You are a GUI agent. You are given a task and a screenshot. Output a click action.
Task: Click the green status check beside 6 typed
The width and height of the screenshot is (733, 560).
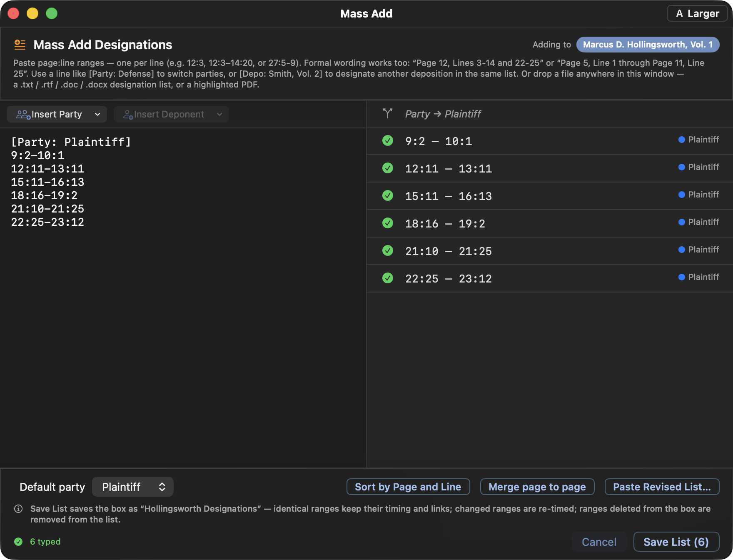coord(18,542)
